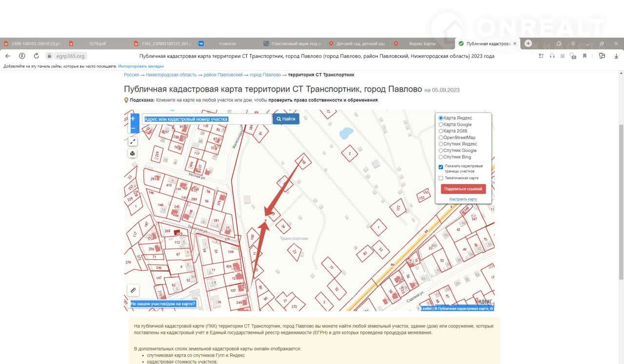Select the Карта Google radio option
Screen dimensions: 624x364
pyautogui.click(x=441, y=125)
